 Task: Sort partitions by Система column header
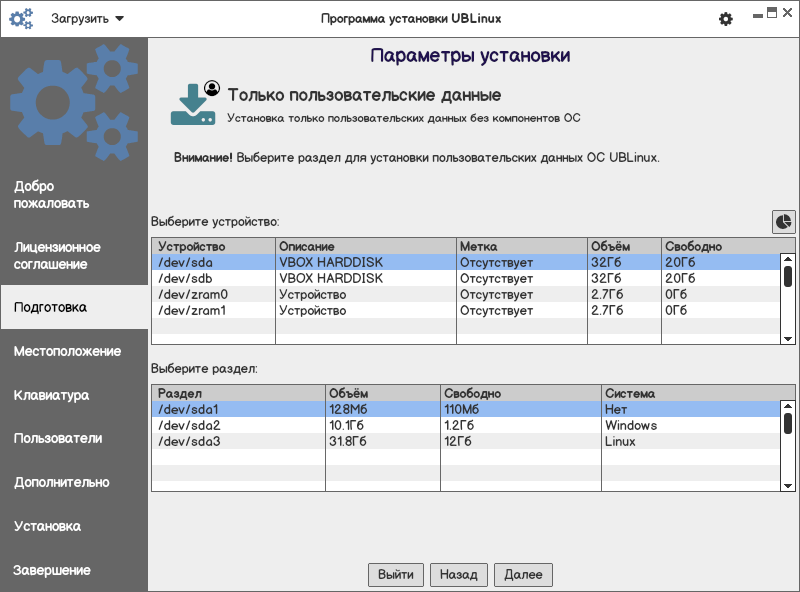pos(690,393)
